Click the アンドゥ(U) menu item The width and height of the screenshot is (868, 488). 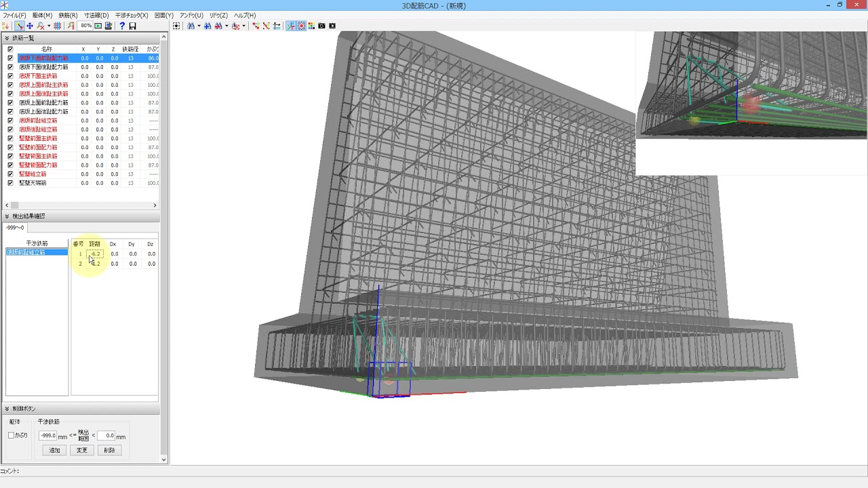coord(191,15)
